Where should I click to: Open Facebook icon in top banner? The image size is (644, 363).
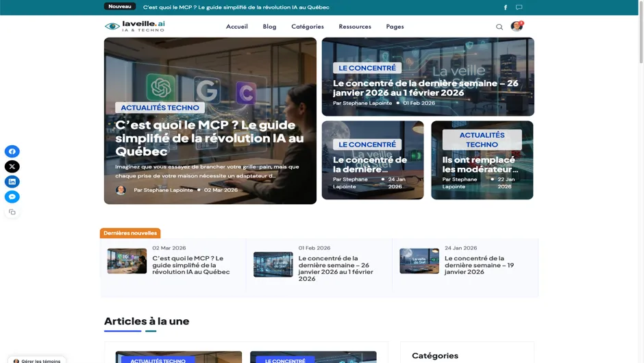(506, 8)
